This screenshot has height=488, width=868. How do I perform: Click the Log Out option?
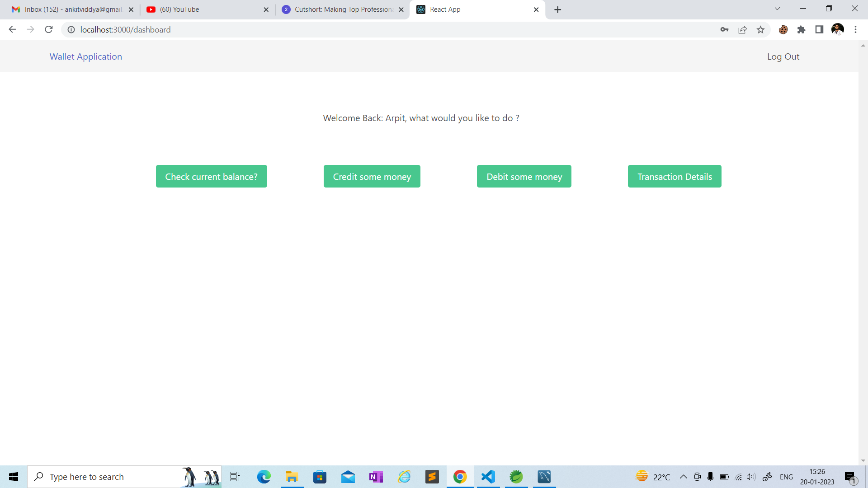783,56
